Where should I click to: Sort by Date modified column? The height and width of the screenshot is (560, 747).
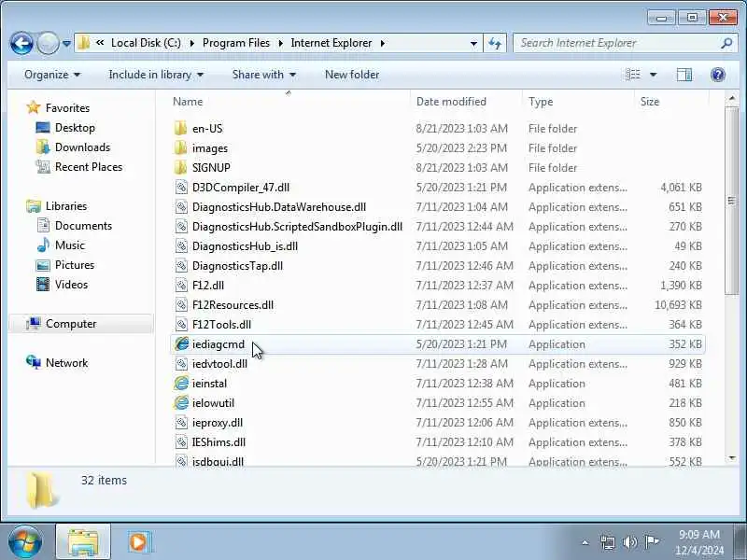pyautogui.click(x=466, y=102)
